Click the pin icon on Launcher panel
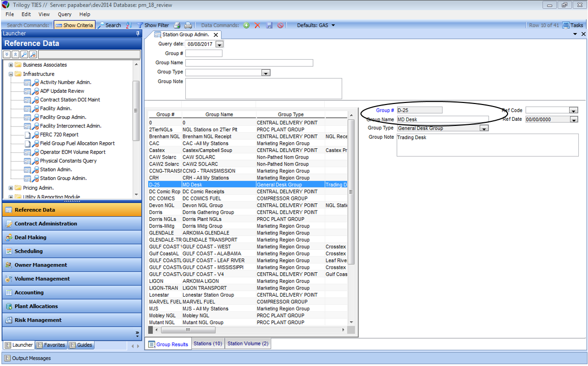The width and height of the screenshot is (588, 366). click(x=137, y=34)
